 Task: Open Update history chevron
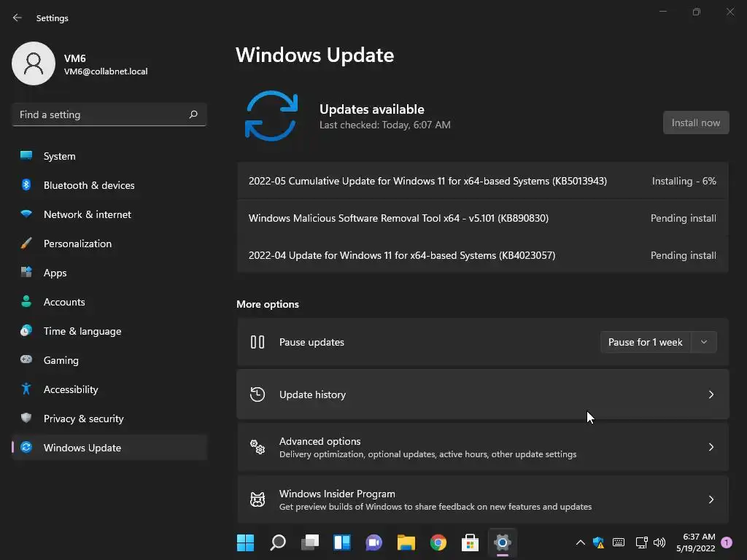711,394
